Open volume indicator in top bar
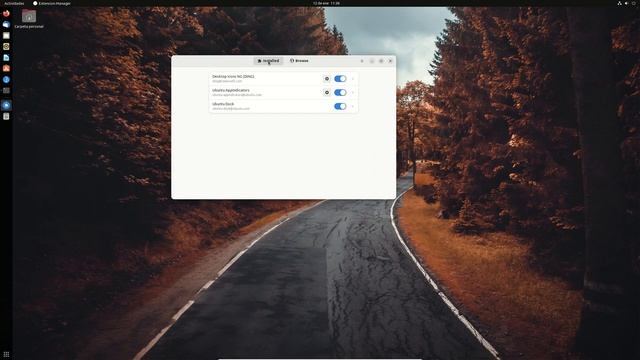640x360 pixels. [627, 3]
